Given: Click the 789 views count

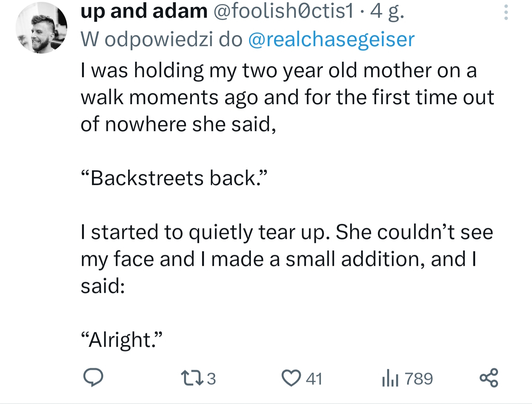Looking at the screenshot, I should pyautogui.click(x=419, y=379).
